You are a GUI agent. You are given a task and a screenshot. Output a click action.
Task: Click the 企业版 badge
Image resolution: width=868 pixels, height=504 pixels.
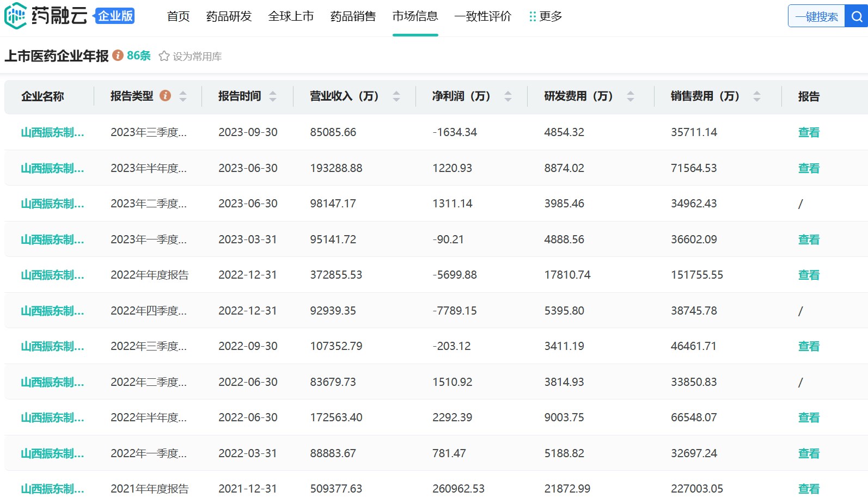click(115, 16)
